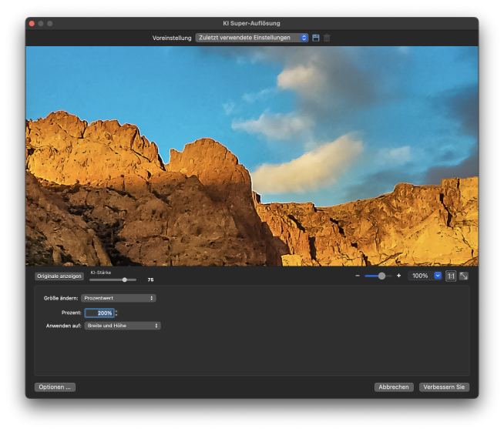This screenshot has width=504, height=432.
Task: Click the Prozent stepper arrows
Action: pos(117,313)
